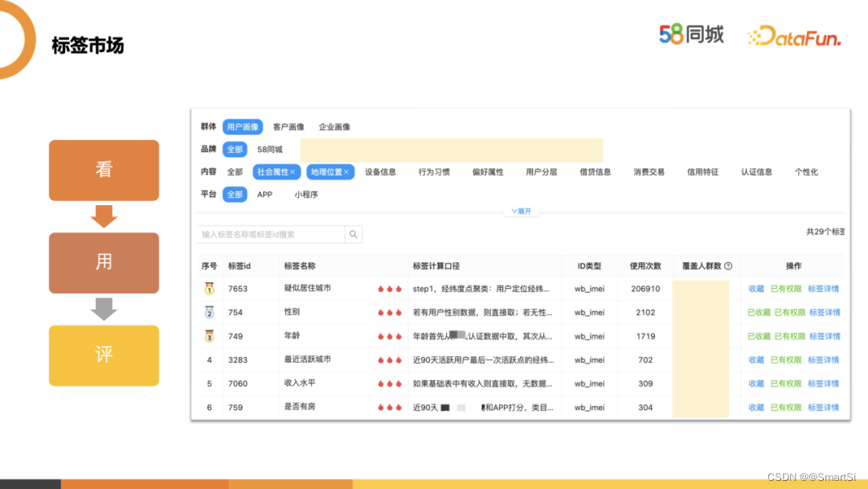Click the DataFun logo

point(794,36)
